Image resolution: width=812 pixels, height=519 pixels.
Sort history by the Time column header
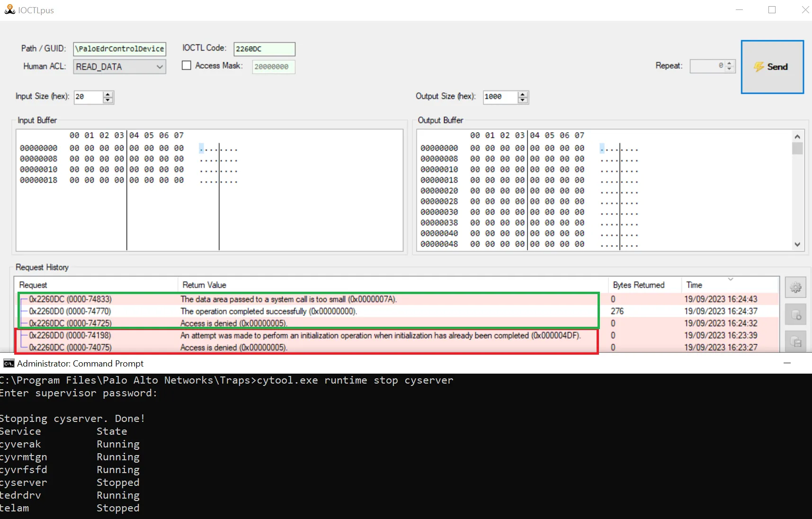[694, 285]
